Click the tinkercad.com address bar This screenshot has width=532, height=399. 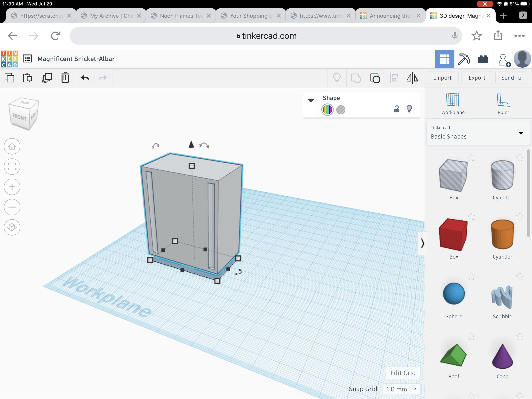point(266,36)
